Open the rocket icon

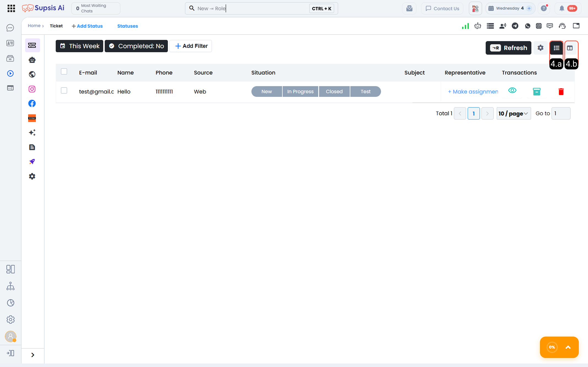click(x=32, y=162)
